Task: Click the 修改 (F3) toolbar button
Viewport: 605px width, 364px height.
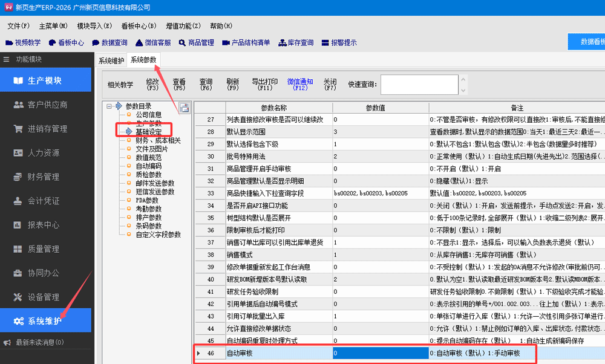Action: point(152,85)
